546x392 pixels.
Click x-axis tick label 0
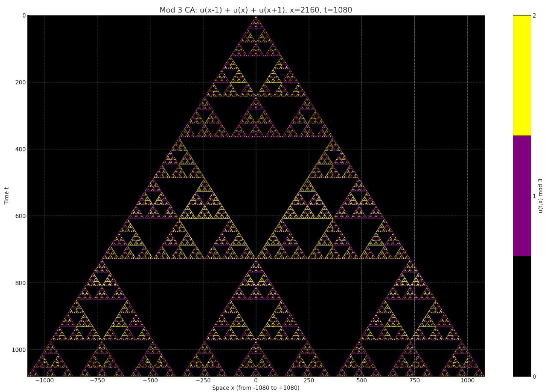tap(256, 380)
